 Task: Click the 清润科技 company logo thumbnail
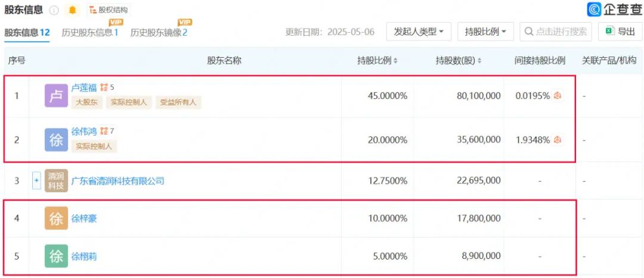coord(56,181)
